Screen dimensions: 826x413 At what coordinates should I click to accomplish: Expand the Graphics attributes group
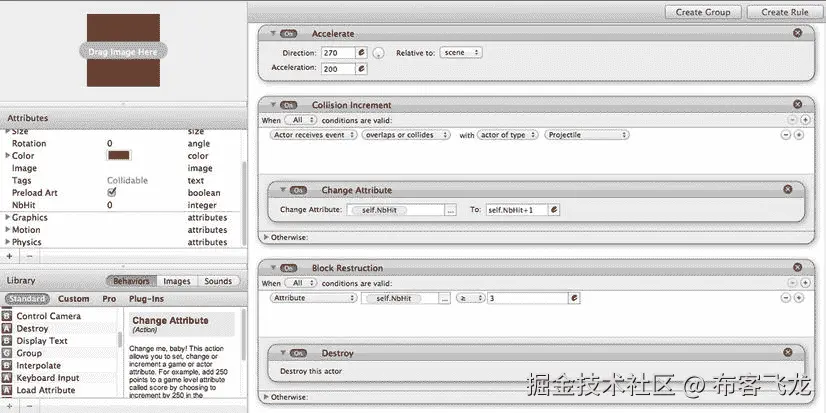[x=7, y=217]
